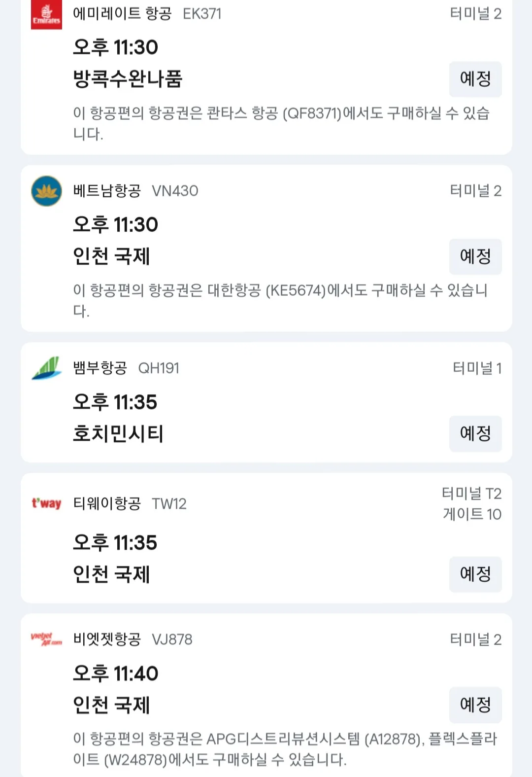Select flight number EK371 text
The height and width of the screenshot is (777, 532).
click(x=202, y=14)
